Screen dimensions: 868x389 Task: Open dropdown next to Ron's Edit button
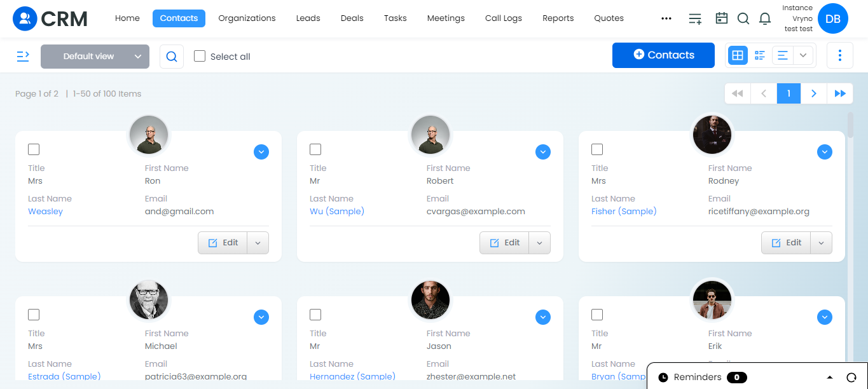(x=258, y=243)
